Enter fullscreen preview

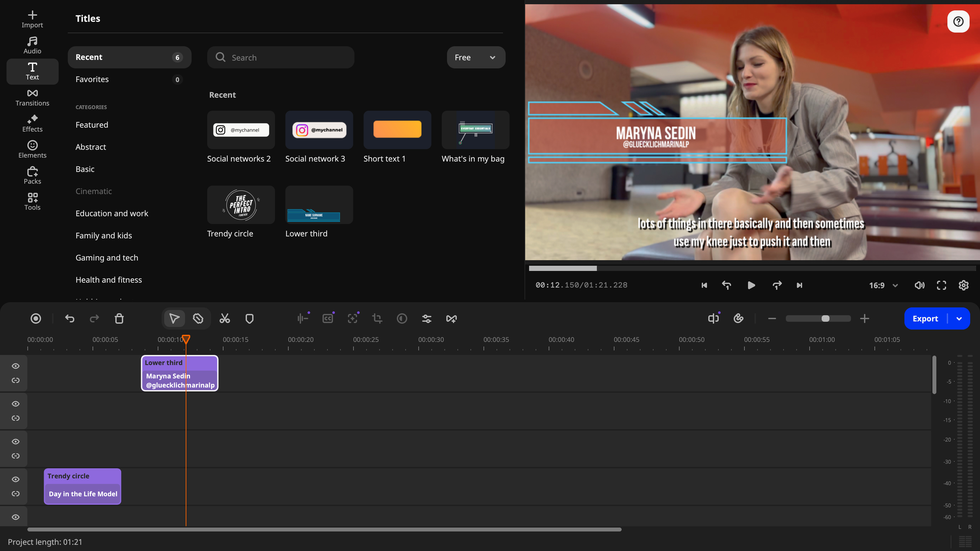click(x=941, y=285)
